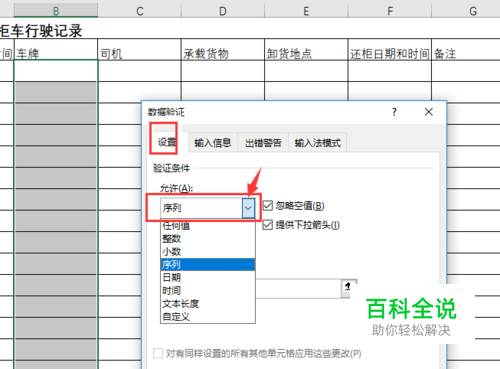Open the 出错警告 tab
The image size is (500, 369).
(x=263, y=143)
